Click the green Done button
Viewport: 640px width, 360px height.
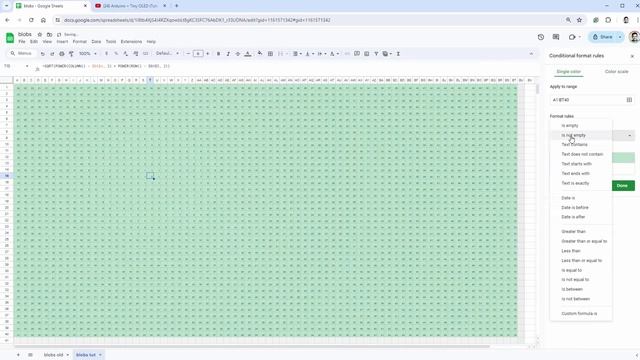tap(623, 186)
